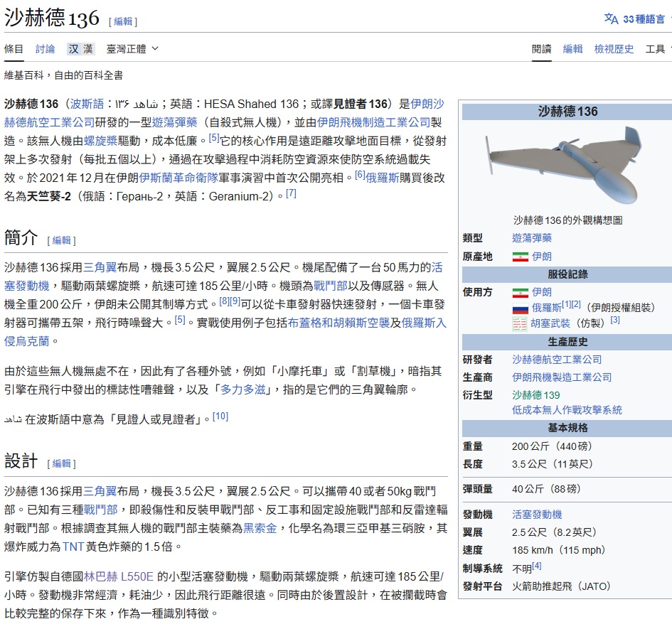Click the 編輯 link beside 簡介 heading

pos(62,240)
